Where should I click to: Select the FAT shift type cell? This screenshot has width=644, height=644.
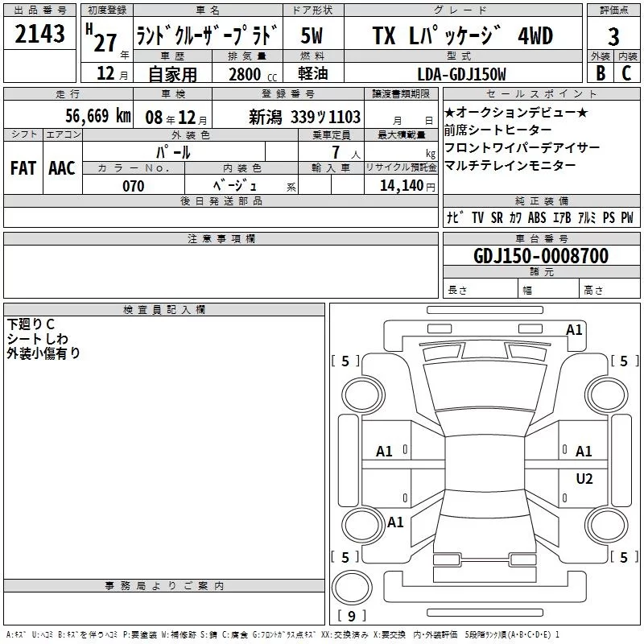23,167
